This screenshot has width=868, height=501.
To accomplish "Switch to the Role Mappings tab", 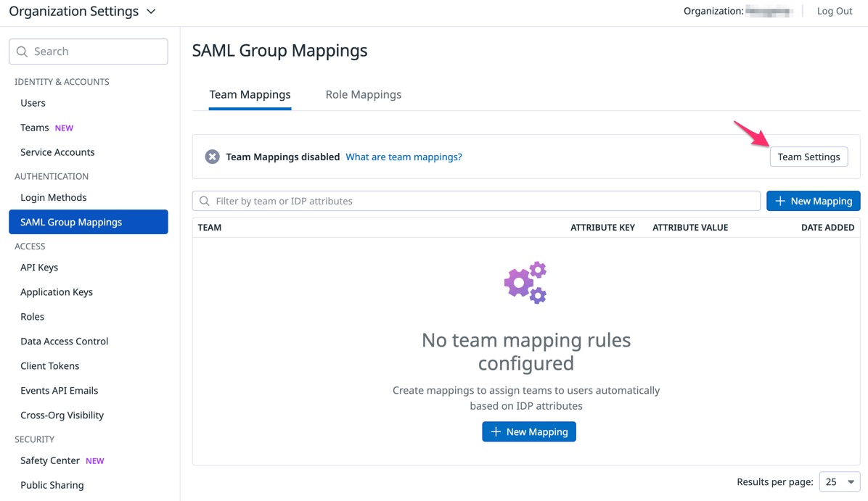I will [x=363, y=94].
